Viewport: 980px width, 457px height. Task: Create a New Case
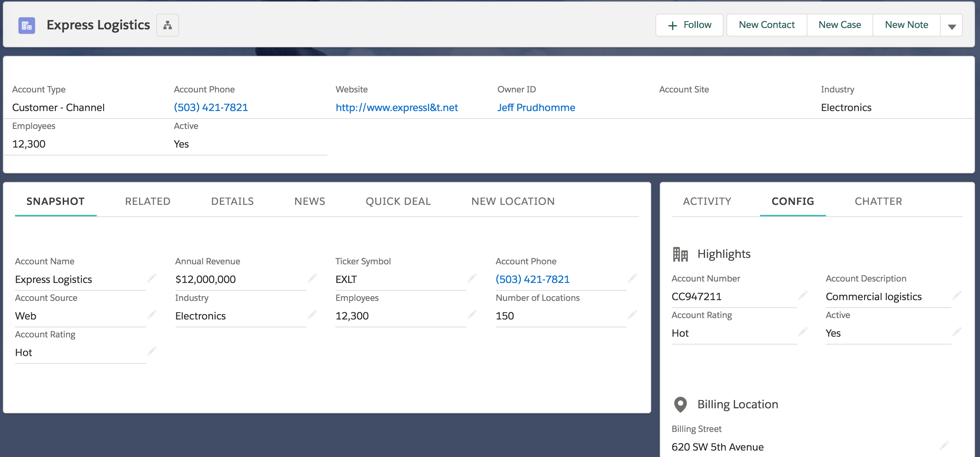839,25
